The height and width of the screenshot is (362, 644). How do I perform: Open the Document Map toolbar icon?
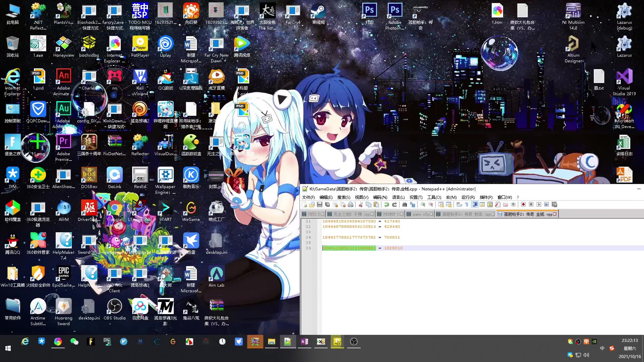point(490,204)
